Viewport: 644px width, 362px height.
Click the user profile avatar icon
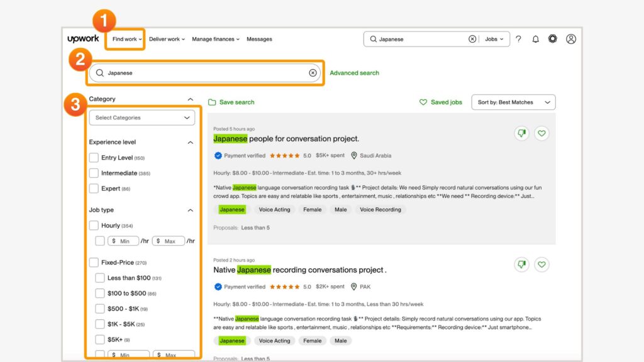click(570, 39)
